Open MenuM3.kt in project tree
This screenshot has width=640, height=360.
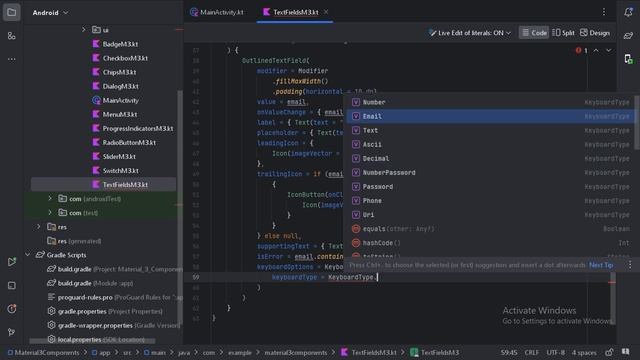[x=115, y=114]
